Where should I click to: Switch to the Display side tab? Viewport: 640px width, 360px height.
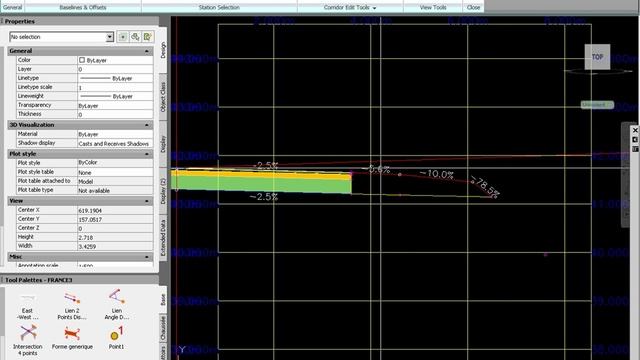coord(163,144)
